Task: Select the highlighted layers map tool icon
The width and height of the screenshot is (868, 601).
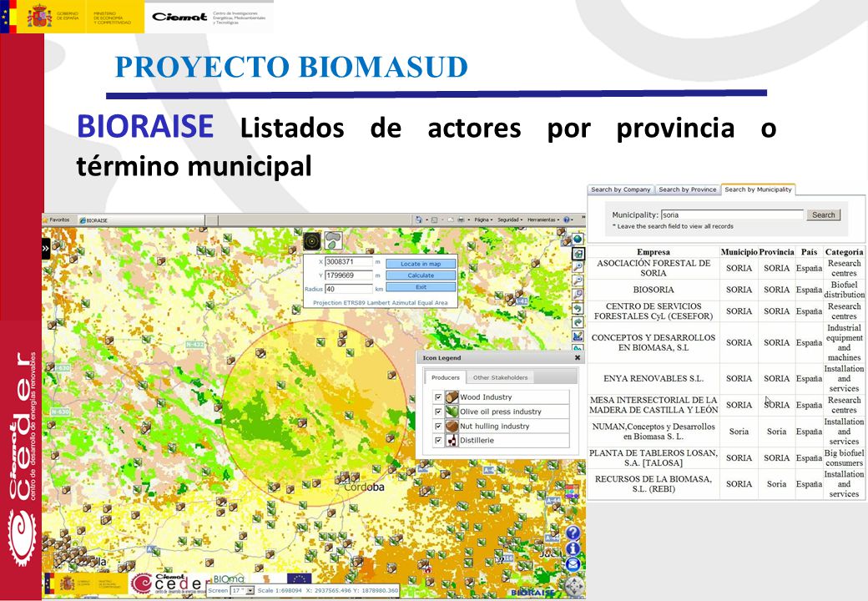Action: click(578, 254)
